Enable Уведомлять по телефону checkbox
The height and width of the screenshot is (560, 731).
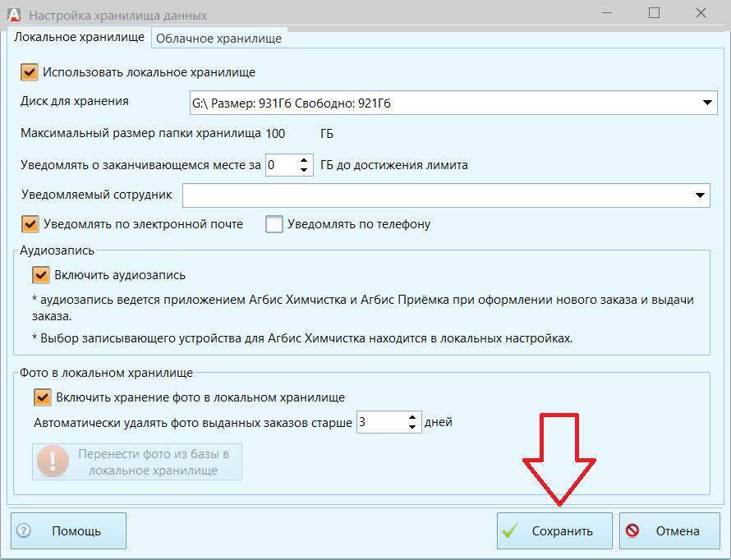tap(274, 224)
